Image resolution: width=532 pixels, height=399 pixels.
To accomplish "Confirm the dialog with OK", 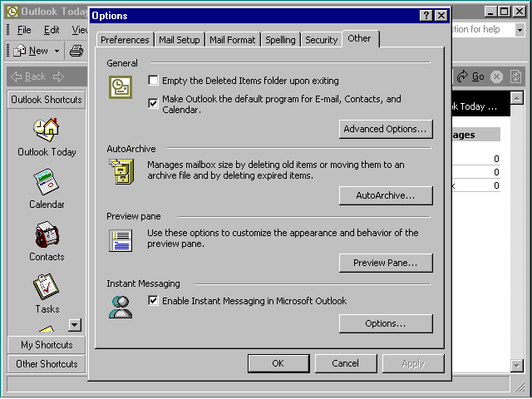I will coord(278,363).
